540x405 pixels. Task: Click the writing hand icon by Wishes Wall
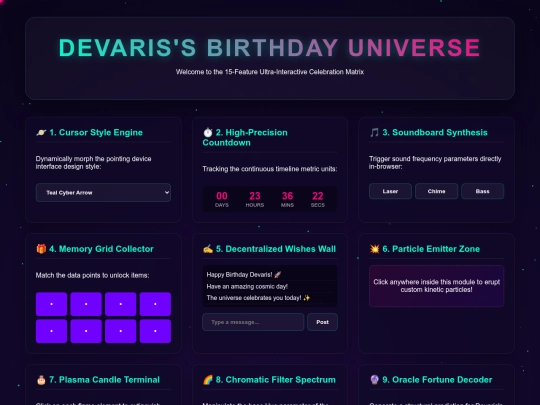click(208, 249)
